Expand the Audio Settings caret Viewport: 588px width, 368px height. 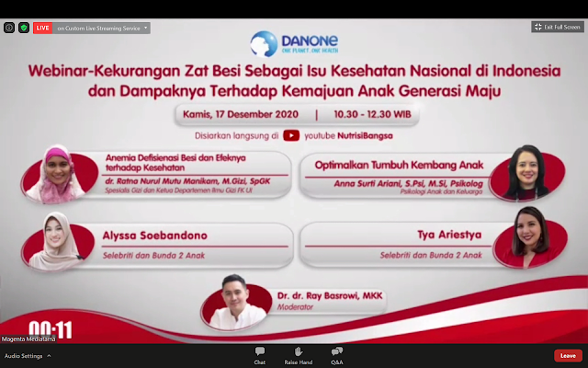[49, 356]
